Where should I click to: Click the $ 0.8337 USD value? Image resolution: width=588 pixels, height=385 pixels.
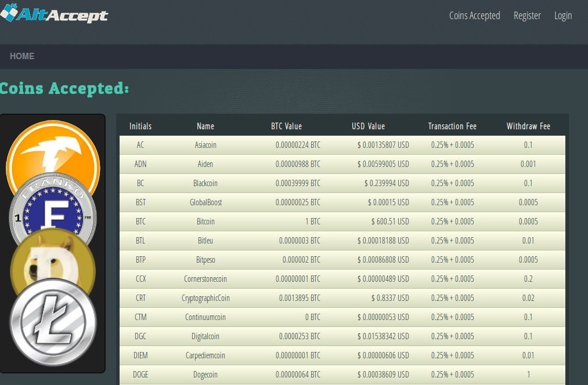point(390,298)
